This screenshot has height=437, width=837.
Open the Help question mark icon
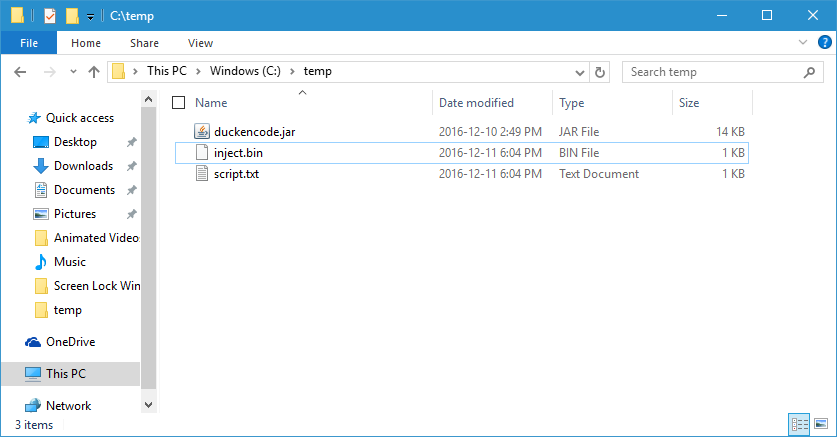click(x=822, y=42)
